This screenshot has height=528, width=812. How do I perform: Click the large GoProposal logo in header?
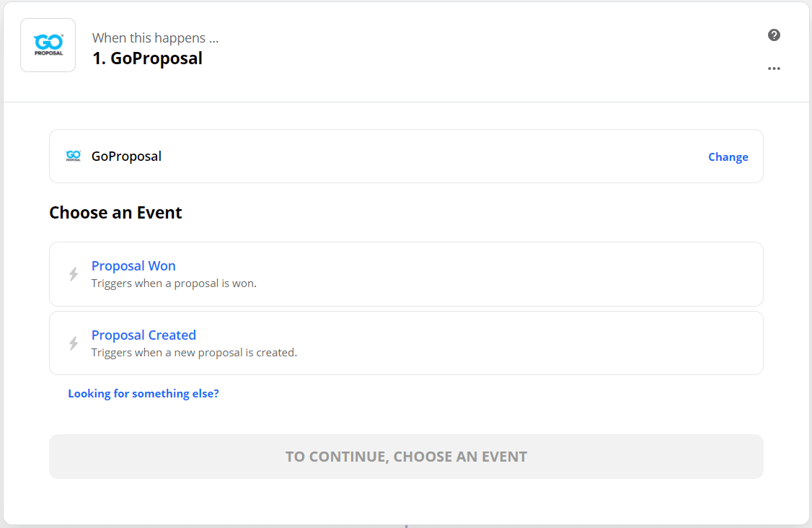coord(48,45)
